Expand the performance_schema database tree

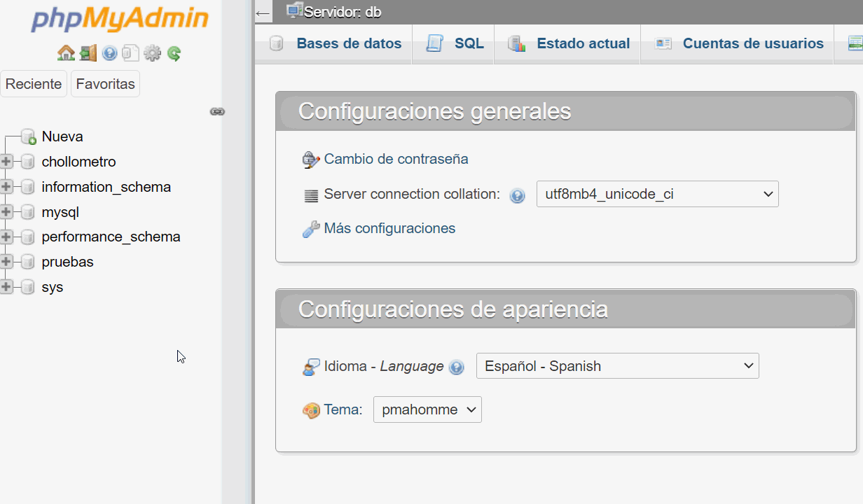click(6, 237)
